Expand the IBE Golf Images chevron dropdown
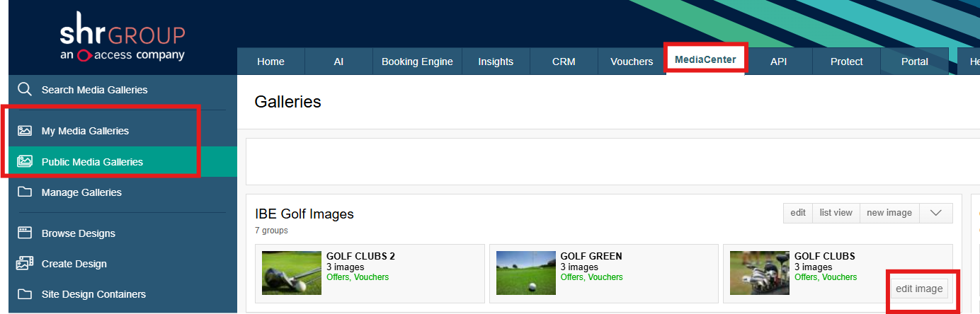Viewport: 980px width, 314px height. tap(936, 213)
